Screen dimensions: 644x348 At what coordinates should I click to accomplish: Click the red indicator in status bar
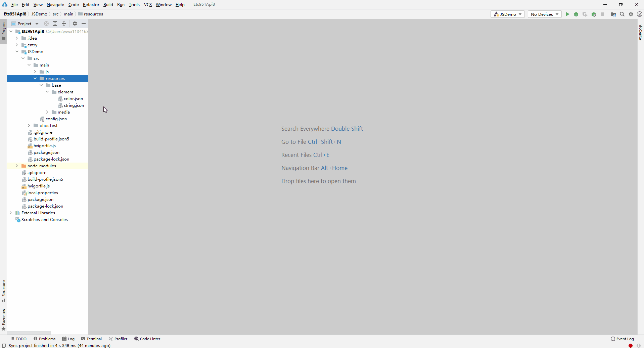coord(631,345)
